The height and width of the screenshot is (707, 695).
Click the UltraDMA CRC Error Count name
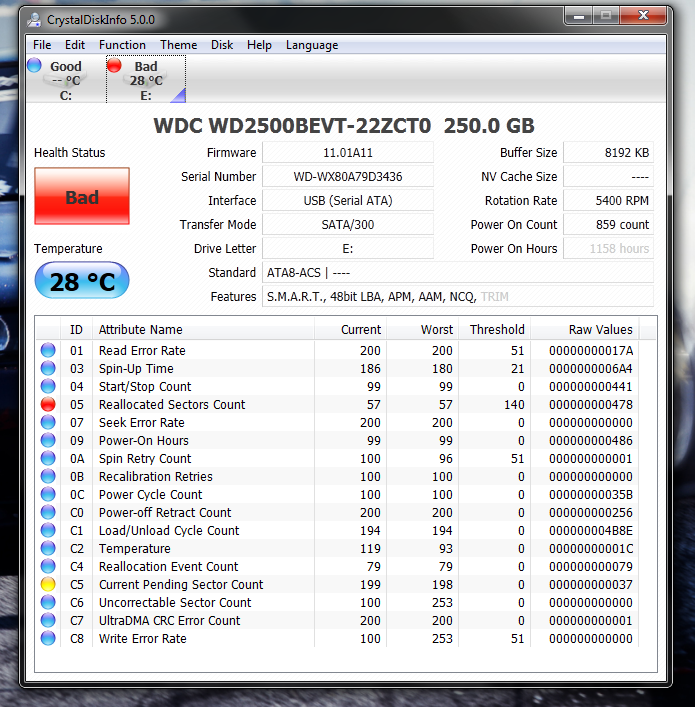pyautogui.click(x=170, y=620)
